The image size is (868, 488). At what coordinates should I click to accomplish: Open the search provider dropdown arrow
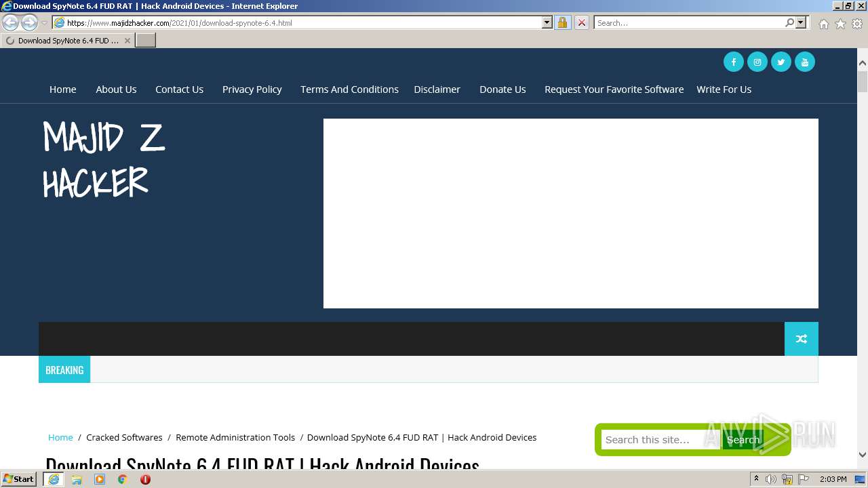[x=801, y=22]
